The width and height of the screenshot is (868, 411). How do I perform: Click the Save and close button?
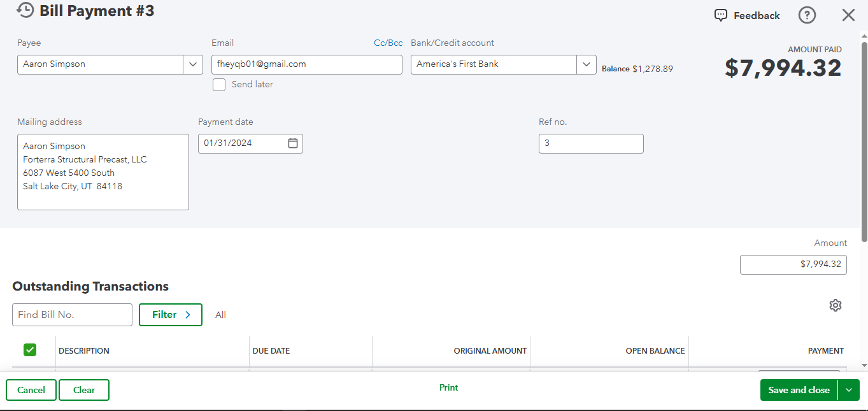799,390
